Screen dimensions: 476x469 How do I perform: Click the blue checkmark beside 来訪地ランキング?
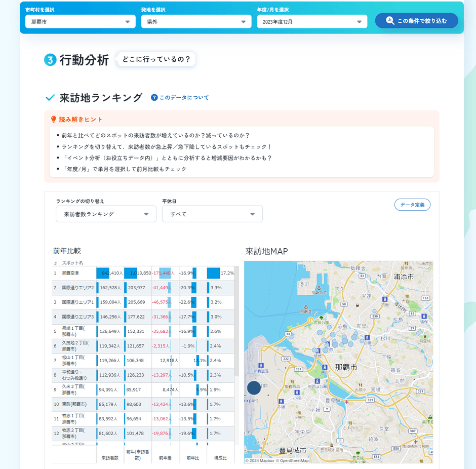click(50, 97)
